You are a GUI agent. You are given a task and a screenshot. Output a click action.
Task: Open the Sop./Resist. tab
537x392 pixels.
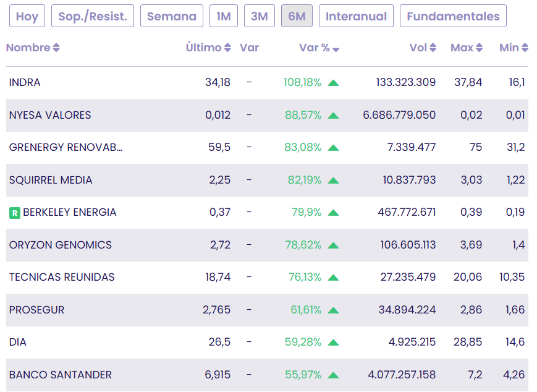coord(93,16)
